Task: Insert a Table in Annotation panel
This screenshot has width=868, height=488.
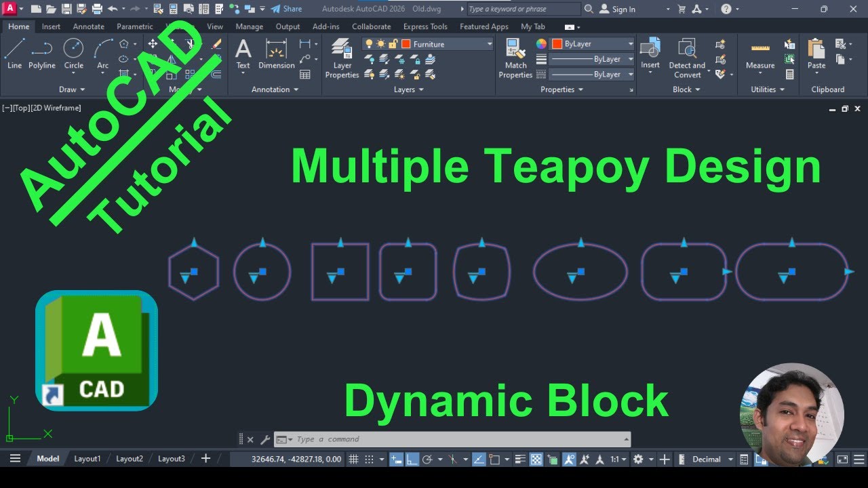Action: [x=305, y=75]
